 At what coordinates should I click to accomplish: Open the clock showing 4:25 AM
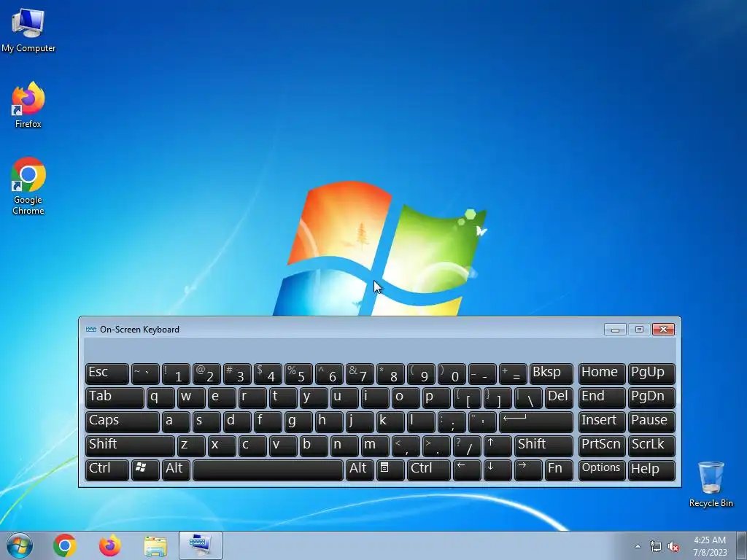pos(710,545)
